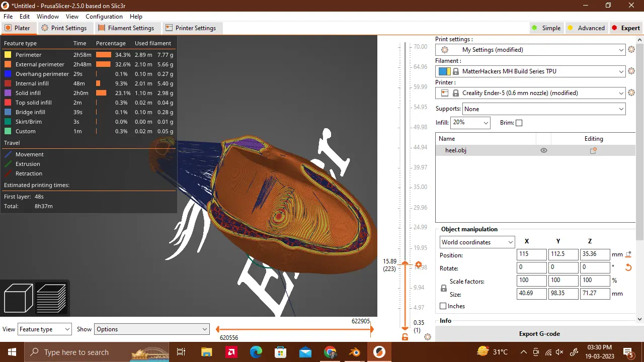This screenshot has height=362, width=644.
Task: Open Google Chrome from the taskbar
Action: point(330,352)
